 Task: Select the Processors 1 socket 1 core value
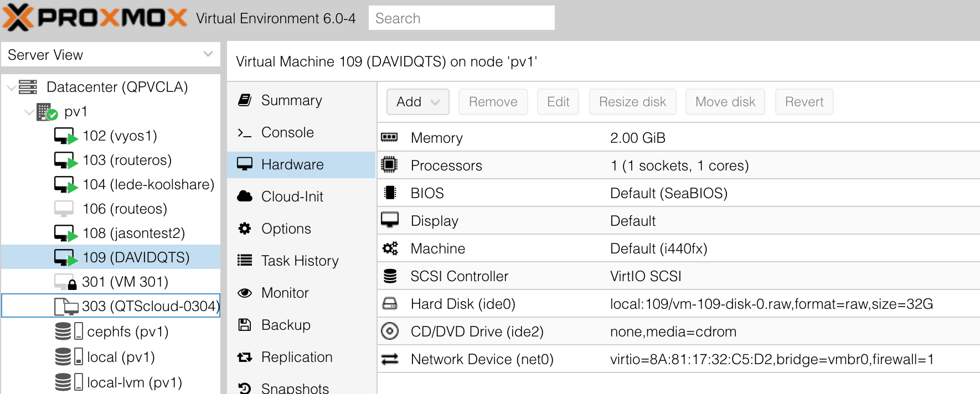pyautogui.click(x=679, y=165)
